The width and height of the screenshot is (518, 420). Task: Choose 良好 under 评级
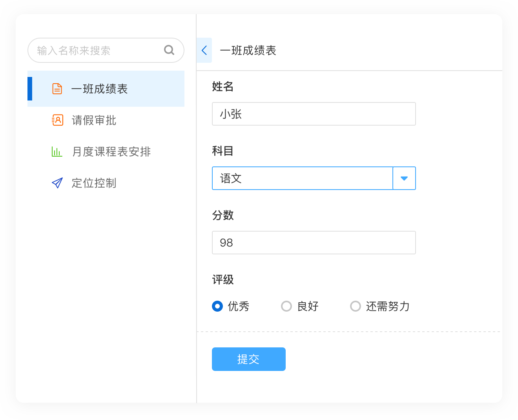[300, 306]
